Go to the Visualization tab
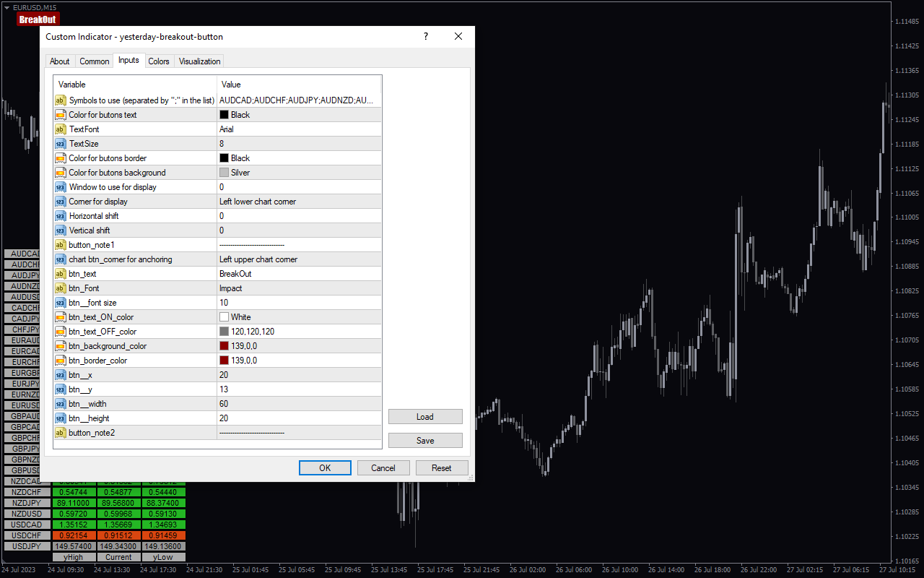The image size is (924, 578). coord(199,61)
